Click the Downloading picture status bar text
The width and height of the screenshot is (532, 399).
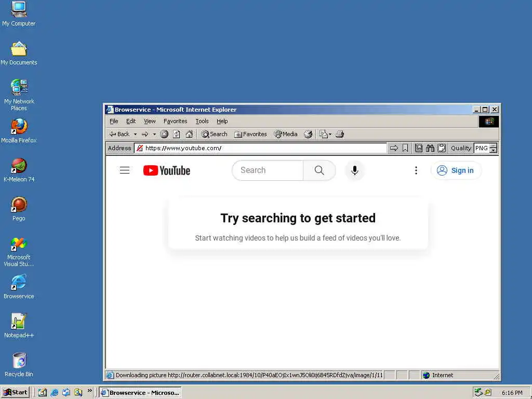point(249,375)
